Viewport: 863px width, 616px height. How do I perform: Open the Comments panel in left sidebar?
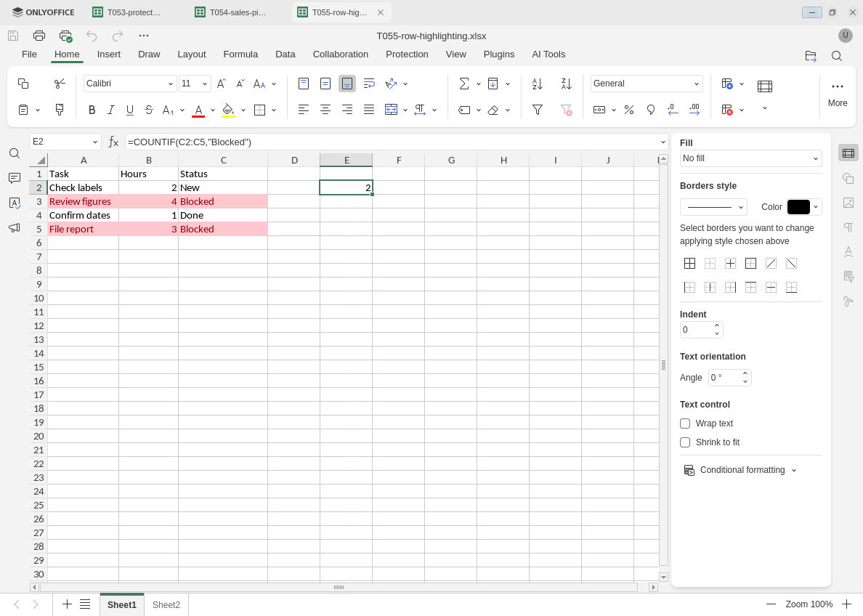(15, 179)
